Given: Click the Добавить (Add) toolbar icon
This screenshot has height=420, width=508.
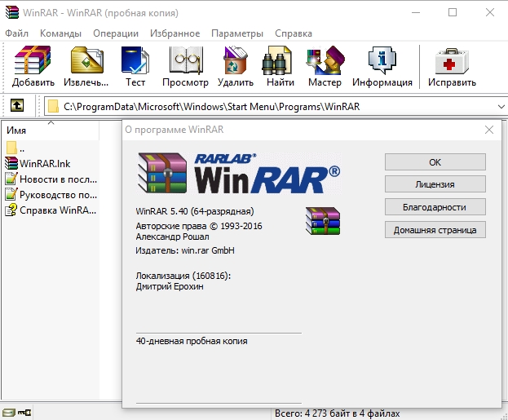Looking at the screenshot, I should click(33, 60).
